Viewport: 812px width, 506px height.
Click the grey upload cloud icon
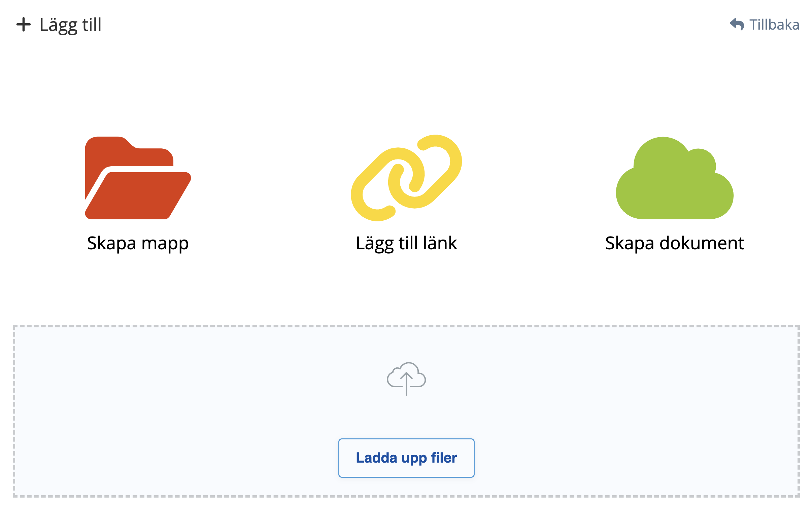pos(406,378)
